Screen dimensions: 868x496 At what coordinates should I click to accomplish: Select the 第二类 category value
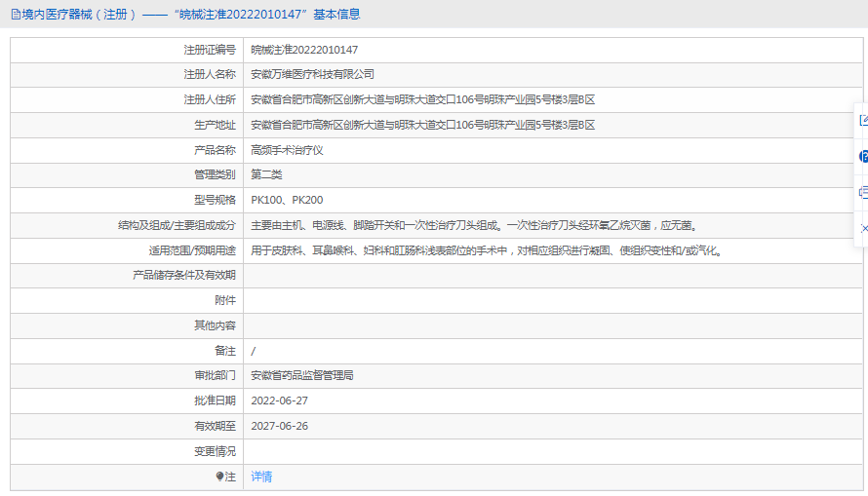[266, 174]
